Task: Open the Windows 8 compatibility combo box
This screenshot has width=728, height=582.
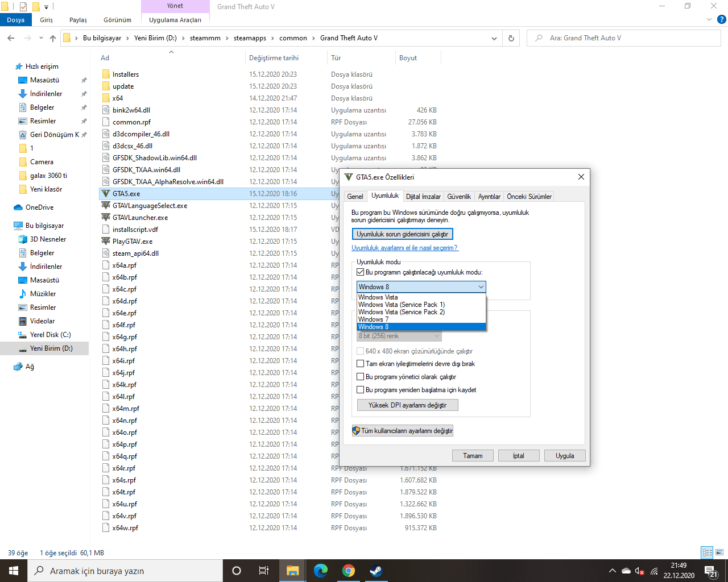Action: pos(421,287)
